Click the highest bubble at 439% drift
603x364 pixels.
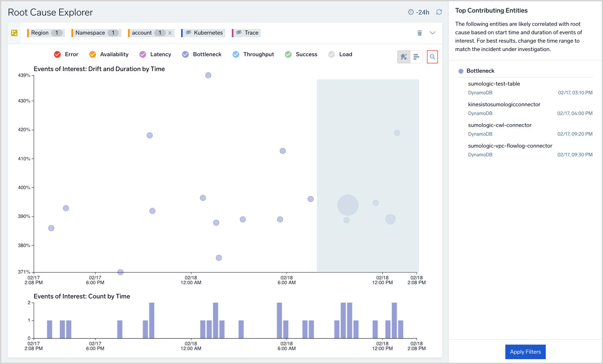pyautogui.click(x=208, y=75)
